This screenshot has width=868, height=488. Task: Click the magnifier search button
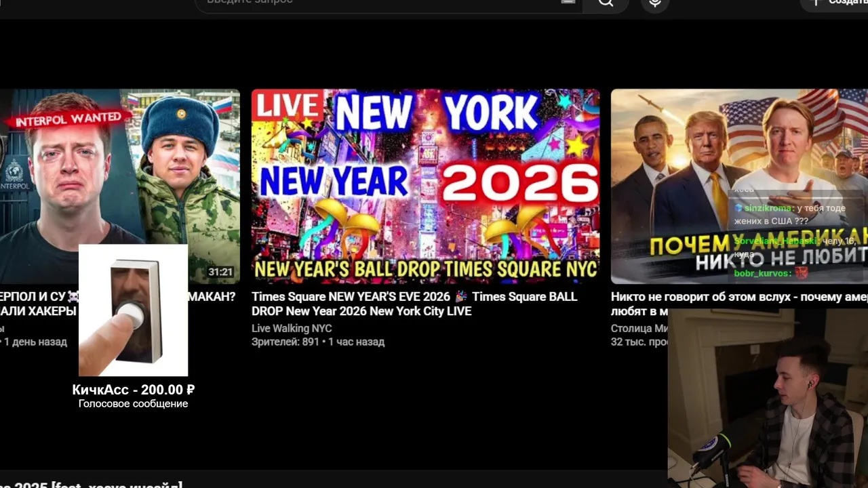(x=606, y=3)
